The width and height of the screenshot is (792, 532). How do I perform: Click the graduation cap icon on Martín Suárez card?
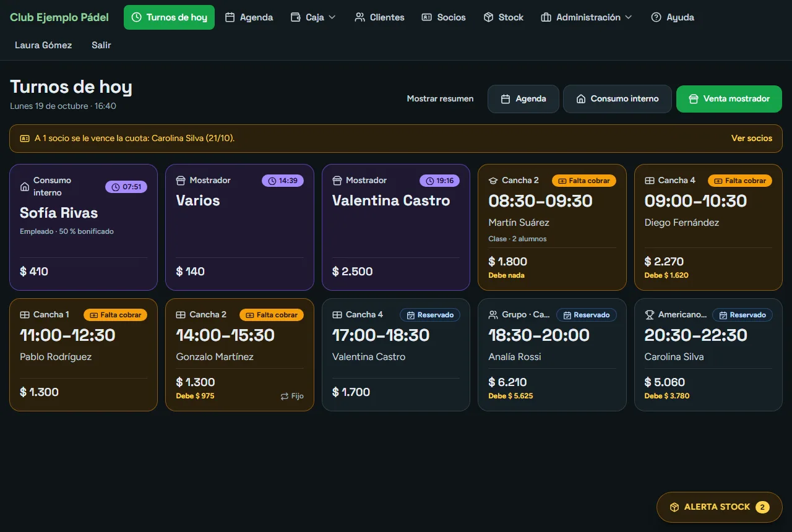[493, 181]
